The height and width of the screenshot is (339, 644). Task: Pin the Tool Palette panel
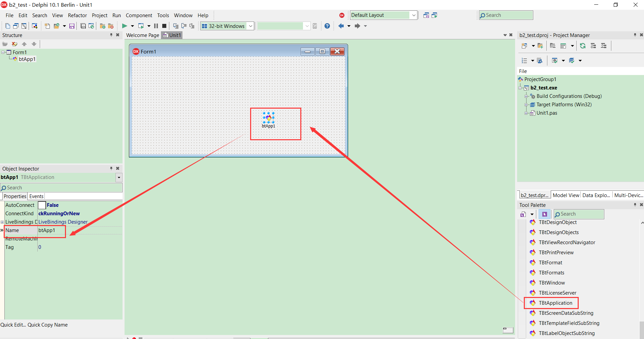(x=635, y=204)
